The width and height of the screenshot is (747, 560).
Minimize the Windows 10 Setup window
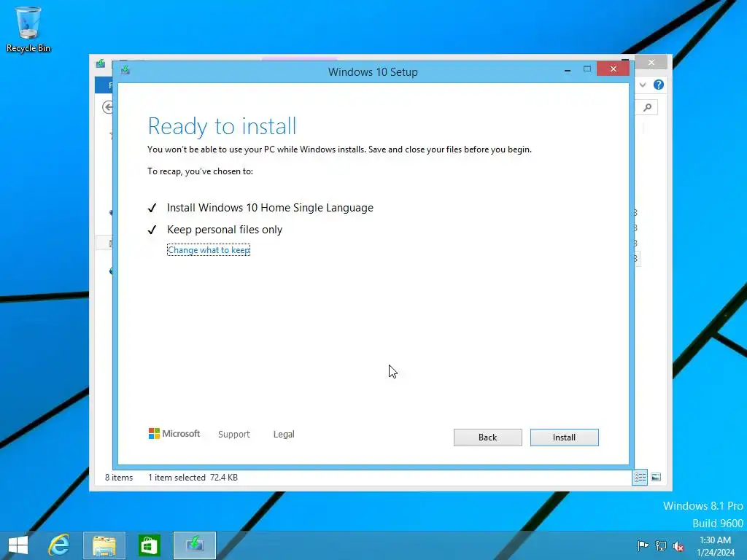point(568,69)
